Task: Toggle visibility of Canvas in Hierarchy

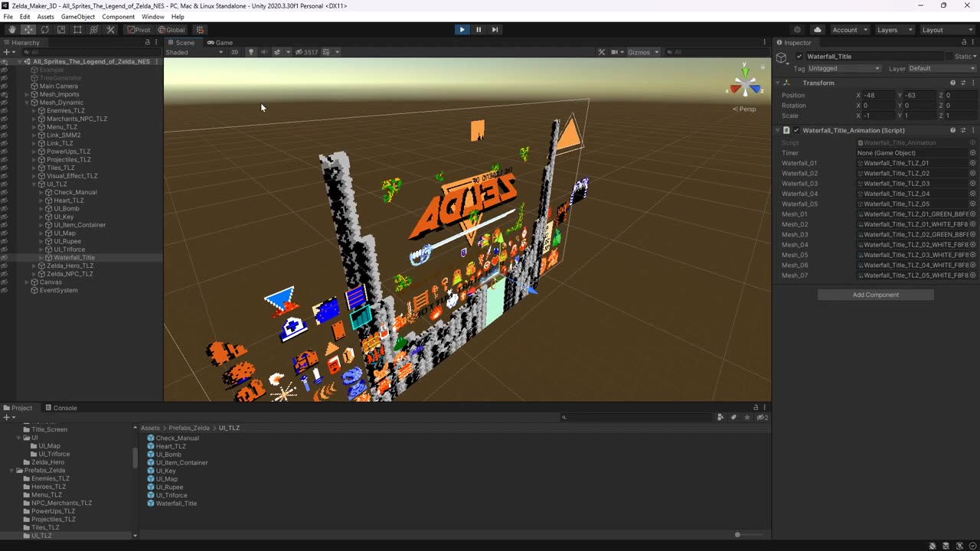Action: tap(5, 282)
